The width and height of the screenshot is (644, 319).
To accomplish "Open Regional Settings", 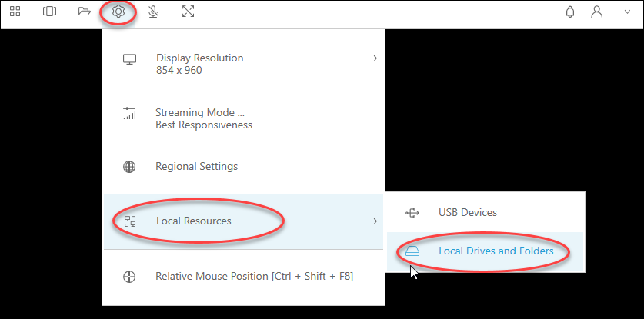I will click(196, 166).
